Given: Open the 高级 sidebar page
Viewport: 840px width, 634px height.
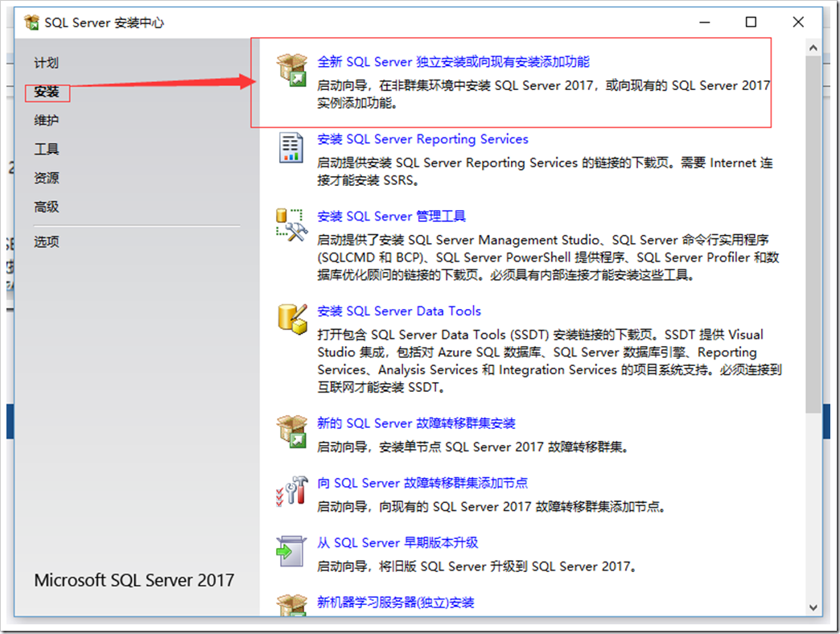Looking at the screenshot, I should pos(46,207).
